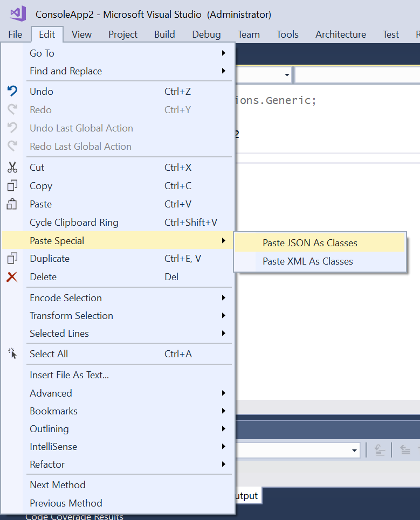Open the dropdown near the Output pane
The height and width of the screenshot is (520, 420).
click(x=354, y=450)
